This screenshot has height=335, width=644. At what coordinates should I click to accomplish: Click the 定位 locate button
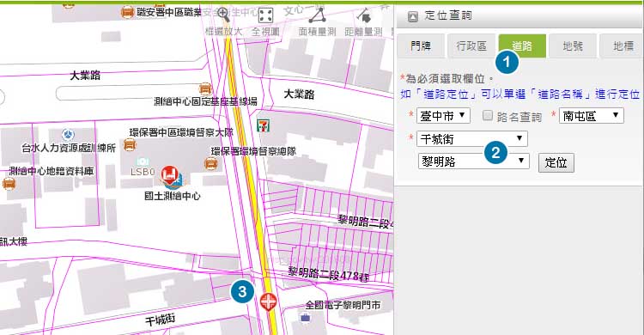(x=556, y=162)
